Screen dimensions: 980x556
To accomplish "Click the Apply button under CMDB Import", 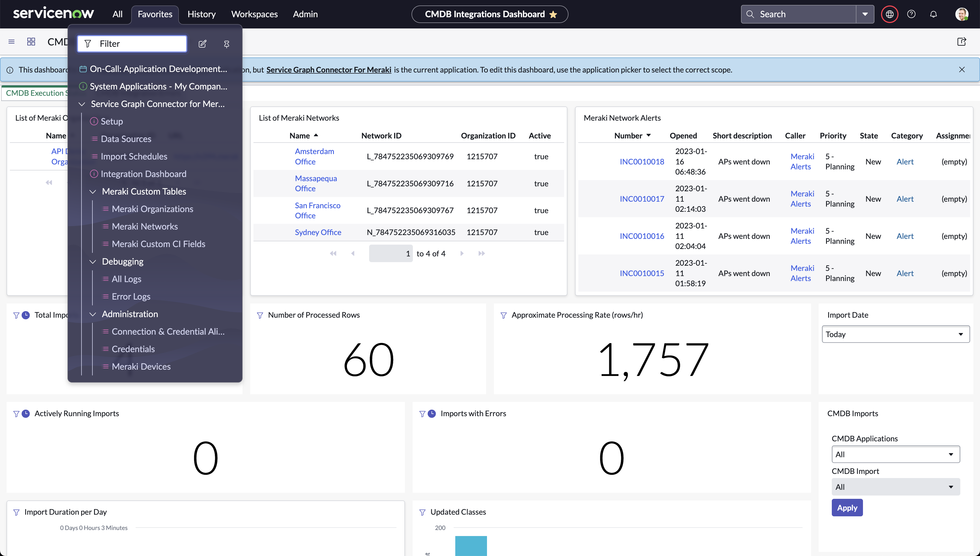I will (847, 508).
